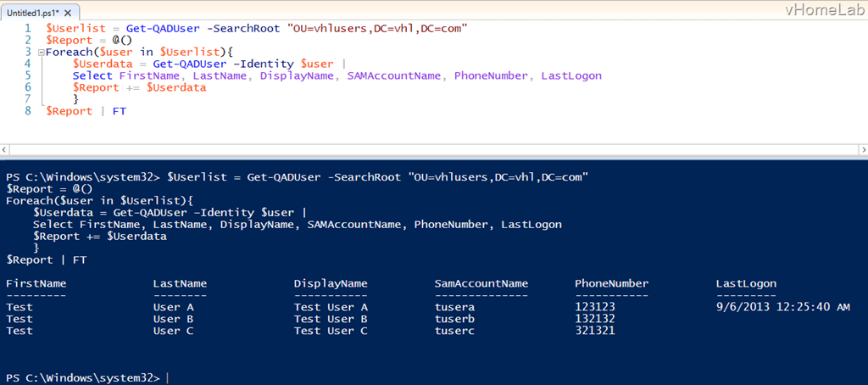
Task: Click the LastLogon date value in console
Action: (x=782, y=307)
